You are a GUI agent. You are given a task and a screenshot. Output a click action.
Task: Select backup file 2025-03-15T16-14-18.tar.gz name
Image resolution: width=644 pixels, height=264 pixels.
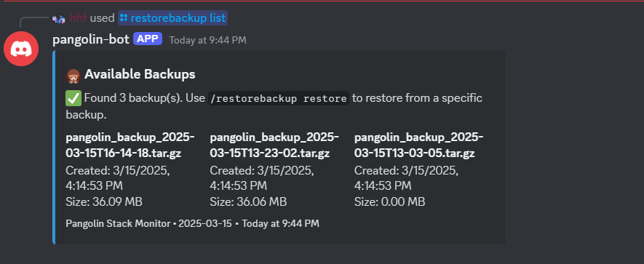[x=130, y=145]
